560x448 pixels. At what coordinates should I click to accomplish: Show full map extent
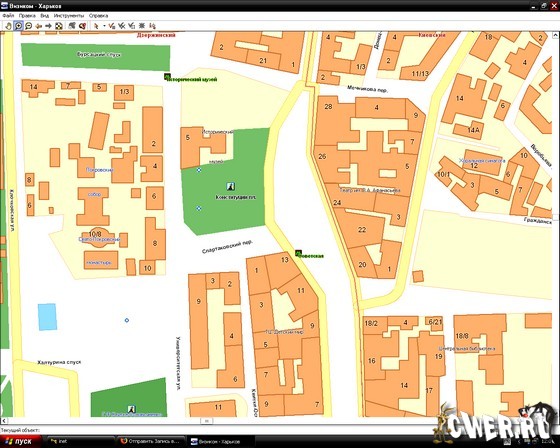(59, 26)
